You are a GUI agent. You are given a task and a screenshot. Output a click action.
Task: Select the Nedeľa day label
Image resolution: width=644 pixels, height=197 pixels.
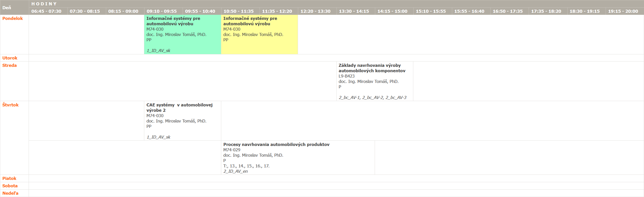[x=10, y=193]
